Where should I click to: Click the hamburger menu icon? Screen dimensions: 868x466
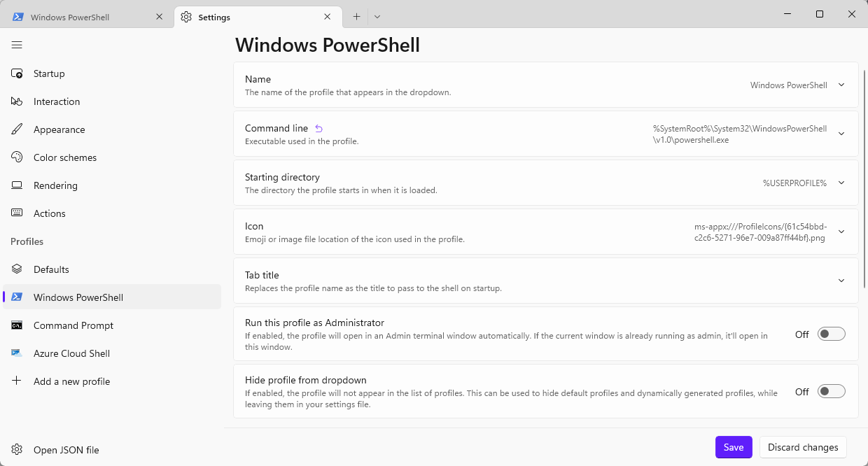(17, 45)
